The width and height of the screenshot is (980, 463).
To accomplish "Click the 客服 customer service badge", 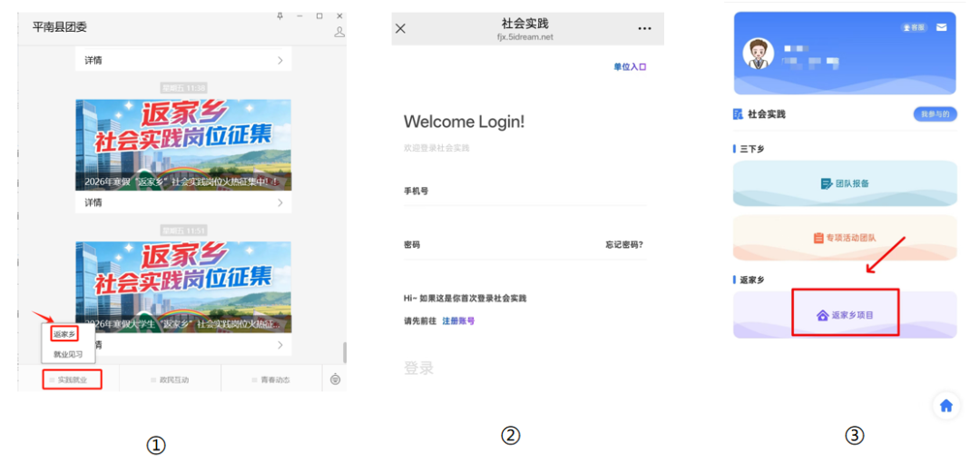I will (x=913, y=28).
